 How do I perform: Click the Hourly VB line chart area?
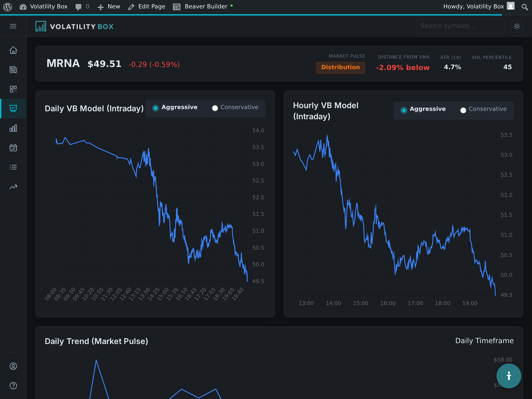tap(394, 215)
